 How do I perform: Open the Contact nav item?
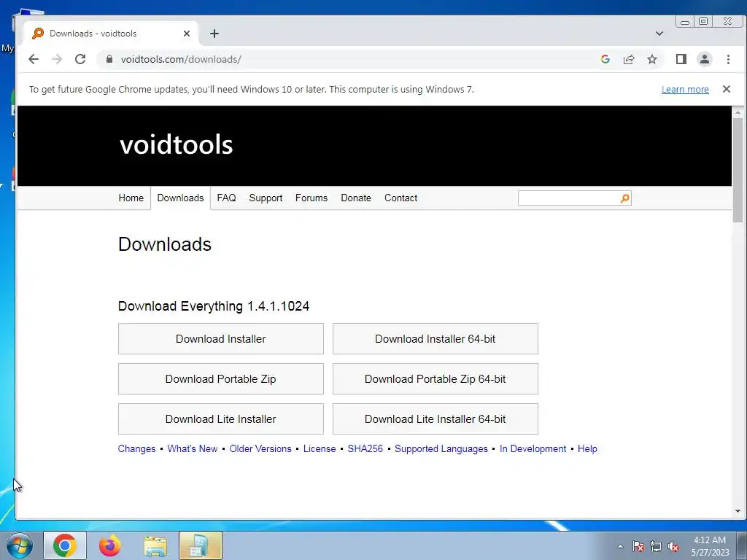click(400, 198)
